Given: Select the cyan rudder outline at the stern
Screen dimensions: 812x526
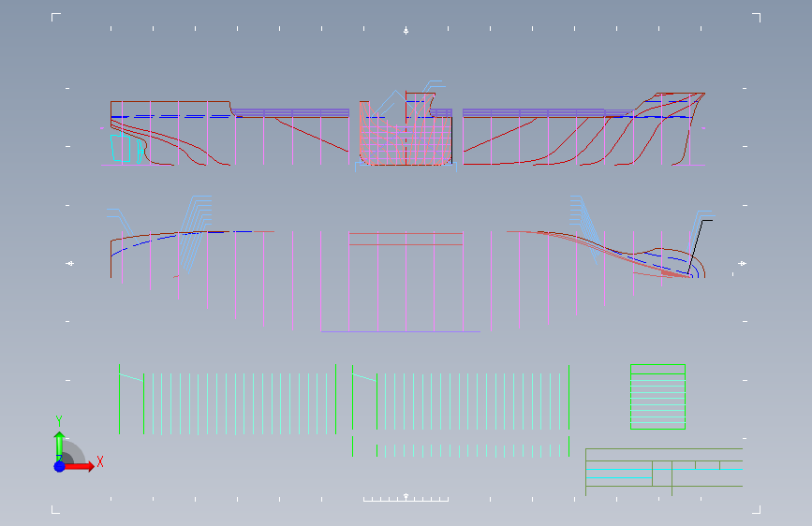Looking at the screenshot, I should 121,148.
